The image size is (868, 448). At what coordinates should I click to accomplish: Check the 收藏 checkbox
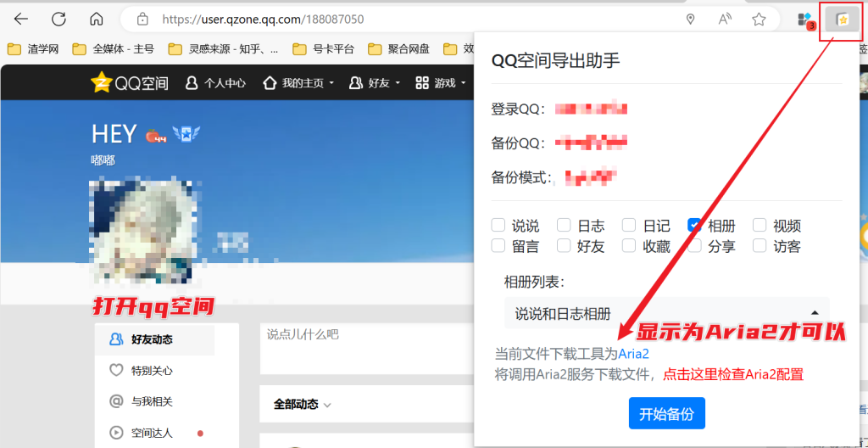pyautogui.click(x=629, y=245)
